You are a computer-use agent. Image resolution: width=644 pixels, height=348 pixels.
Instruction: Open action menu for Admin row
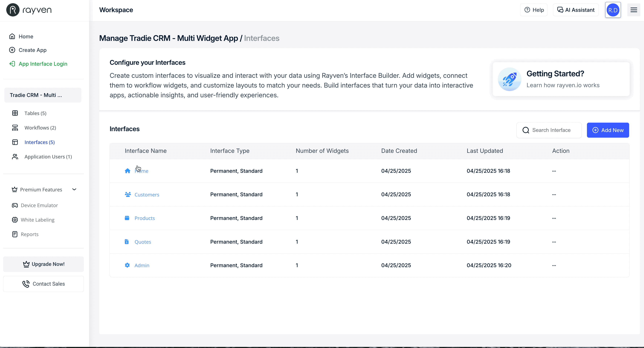pyautogui.click(x=554, y=265)
